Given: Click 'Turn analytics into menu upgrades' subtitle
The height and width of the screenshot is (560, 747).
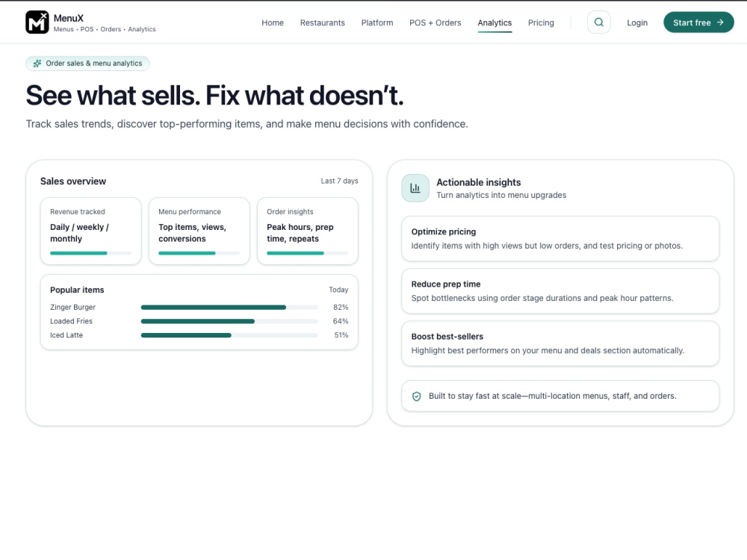Looking at the screenshot, I should coord(502,195).
